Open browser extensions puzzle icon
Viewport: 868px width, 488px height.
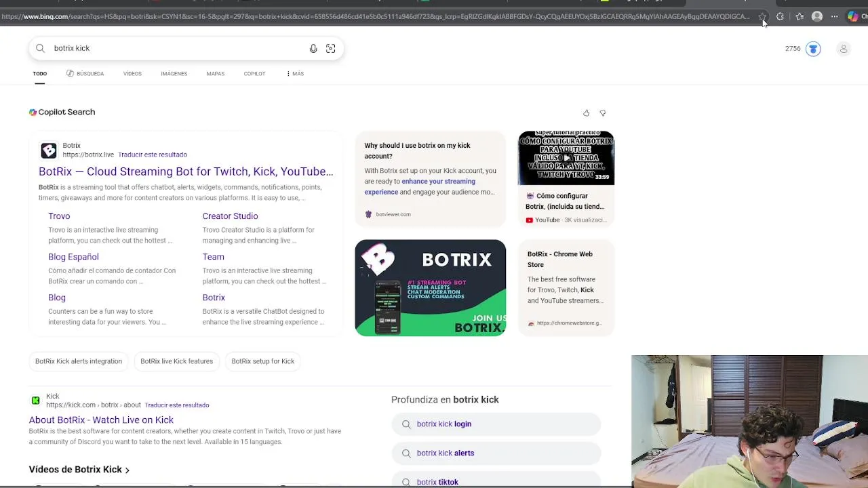click(x=780, y=16)
